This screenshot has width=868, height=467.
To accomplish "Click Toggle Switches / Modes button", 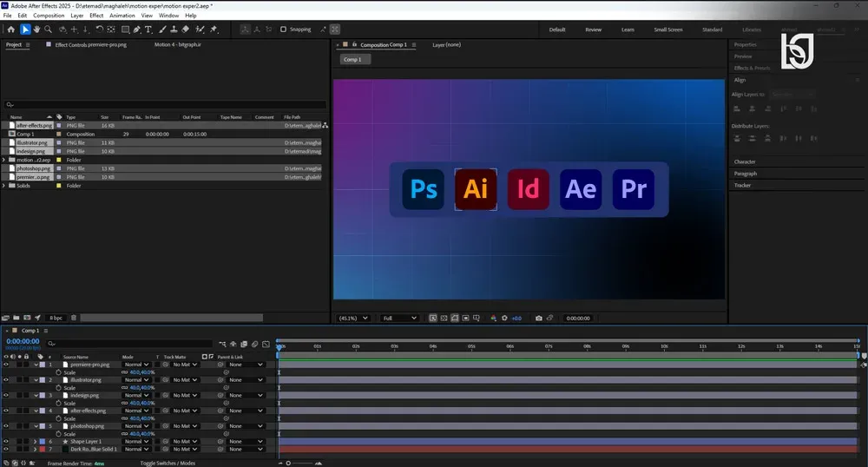I will (168, 464).
